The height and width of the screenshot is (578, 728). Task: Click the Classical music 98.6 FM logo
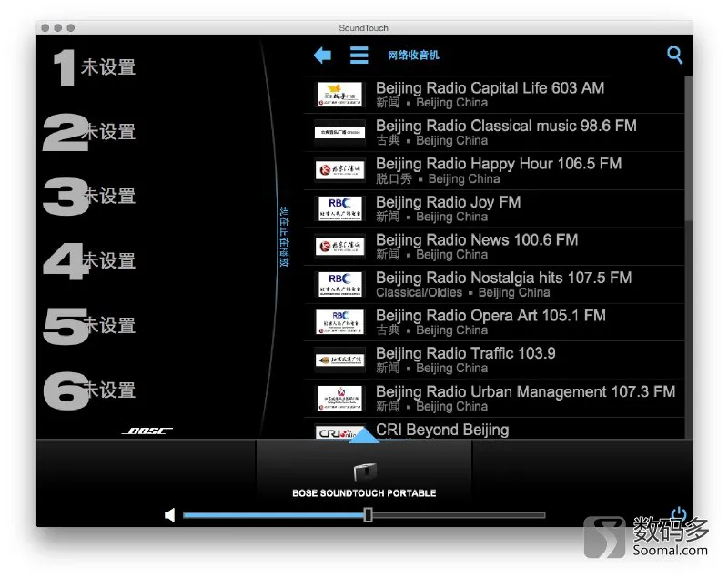(339, 132)
